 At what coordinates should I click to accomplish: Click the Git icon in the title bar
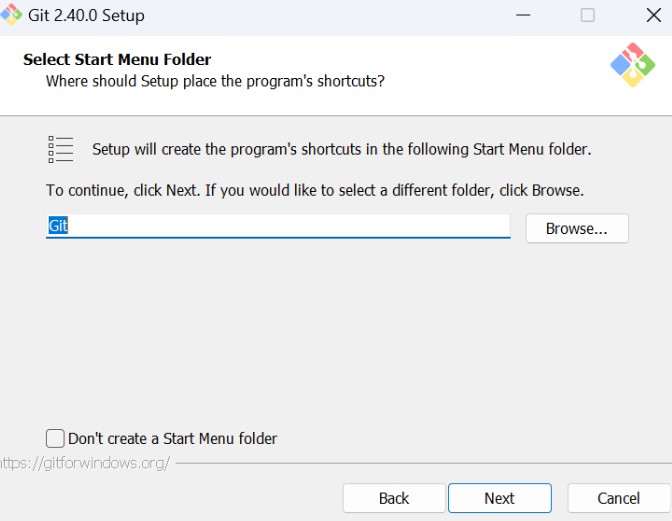[x=11, y=14]
